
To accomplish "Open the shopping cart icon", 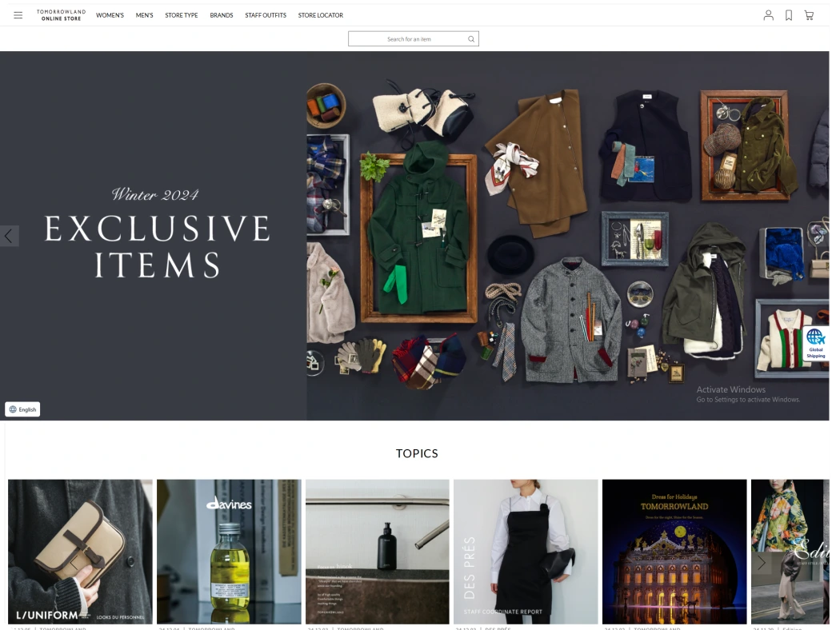I will tap(809, 15).
